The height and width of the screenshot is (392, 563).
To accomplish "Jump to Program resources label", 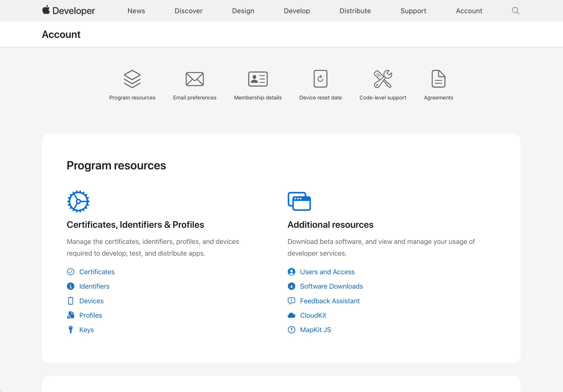I will (x=132, y=98).
